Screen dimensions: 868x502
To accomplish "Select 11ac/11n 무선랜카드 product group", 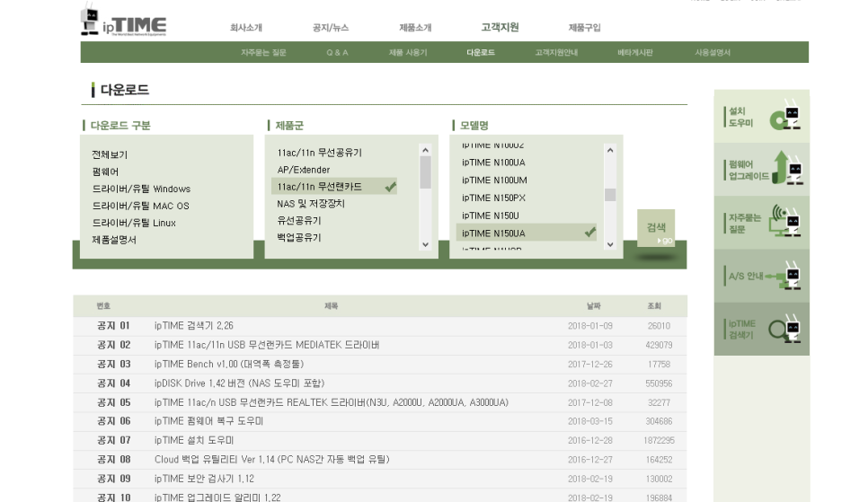I will [333, 187].
